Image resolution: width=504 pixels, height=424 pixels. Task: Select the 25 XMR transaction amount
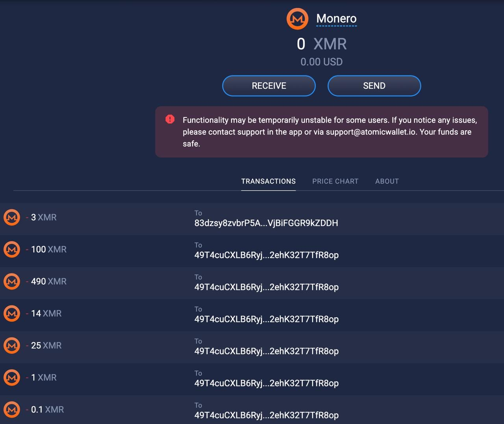tap(44, 346)
